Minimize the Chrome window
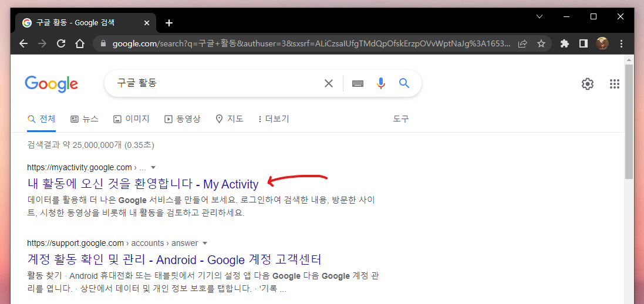Viewport: 644px width, 304px height. 567,16
